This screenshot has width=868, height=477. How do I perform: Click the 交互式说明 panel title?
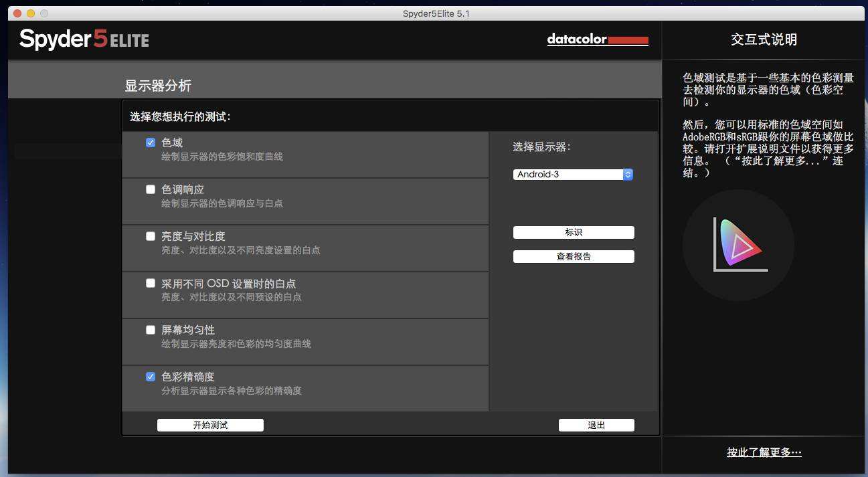[764, 39]
